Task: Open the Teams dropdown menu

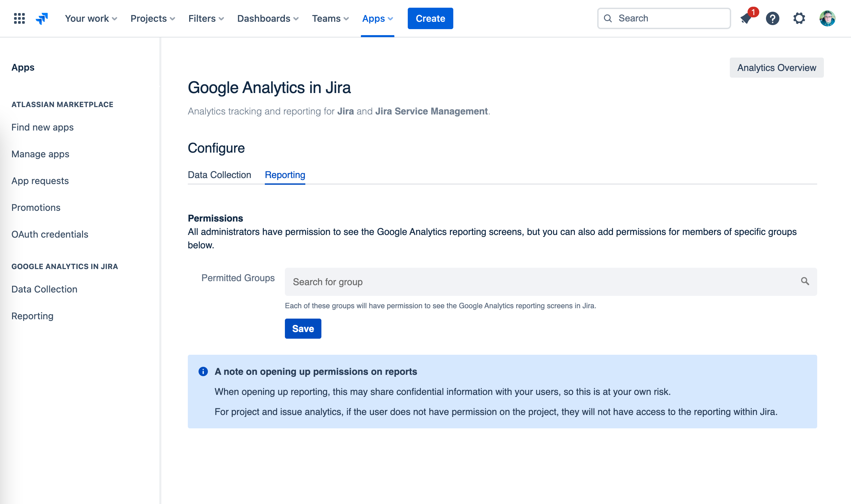Action: pos(330,18)
